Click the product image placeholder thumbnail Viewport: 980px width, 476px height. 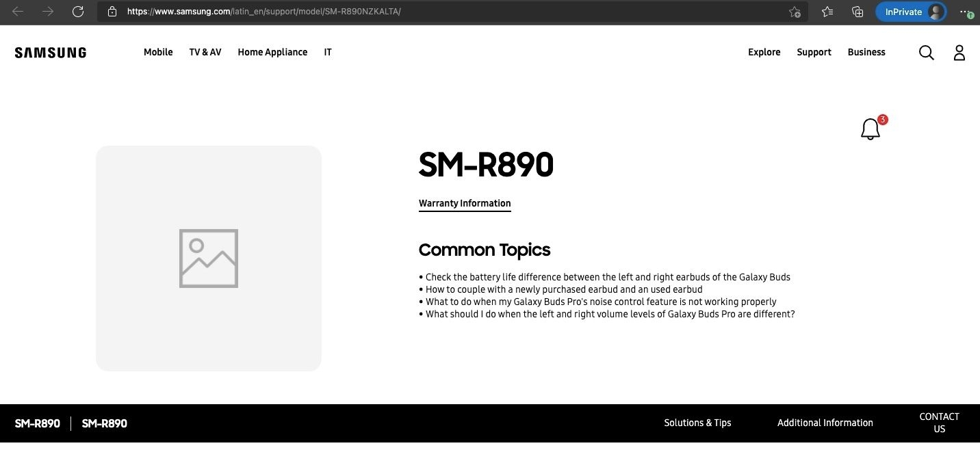(x=209, y=259)
